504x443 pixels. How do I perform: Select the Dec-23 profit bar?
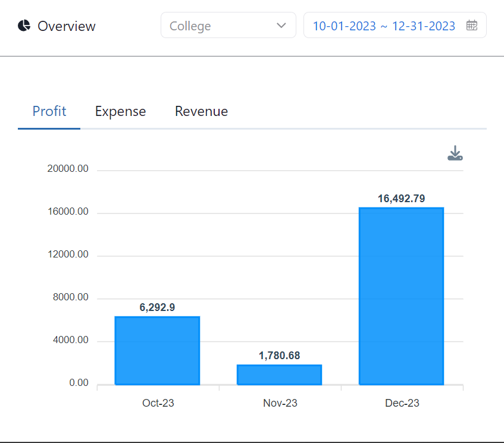401,294
